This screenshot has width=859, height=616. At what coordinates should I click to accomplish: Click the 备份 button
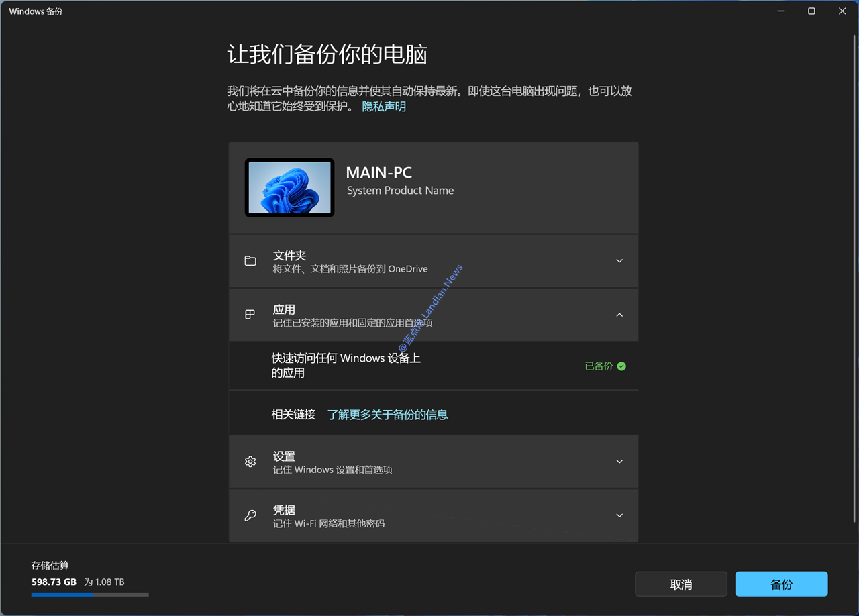[x=781, y=584]
